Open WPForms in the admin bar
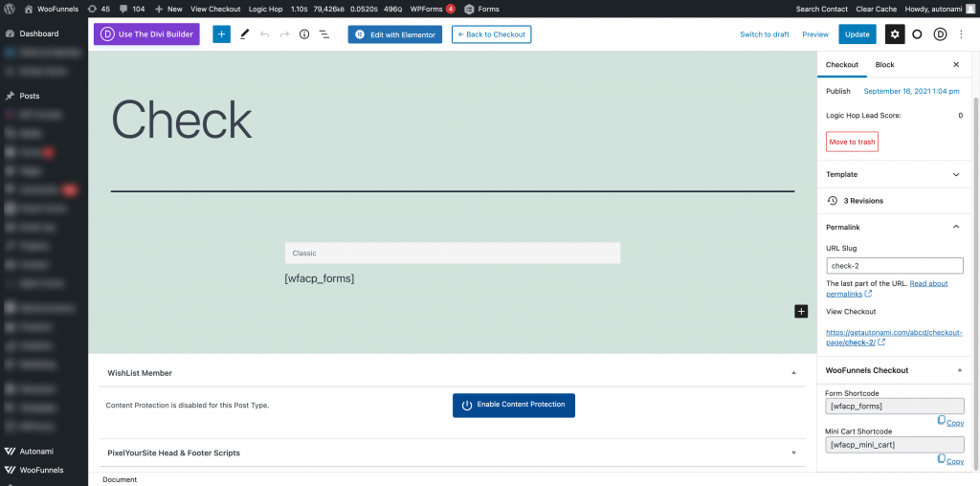Screen dimensions: 980x486 [x=433, y=9]
